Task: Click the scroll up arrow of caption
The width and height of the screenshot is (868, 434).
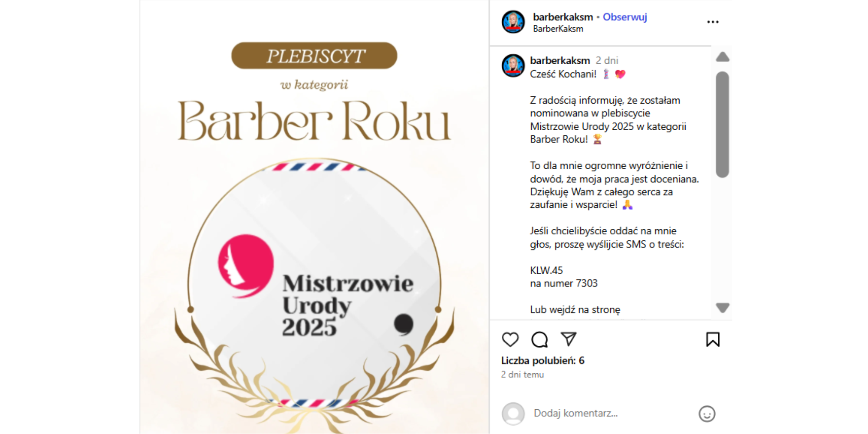Action: (723, 57)
